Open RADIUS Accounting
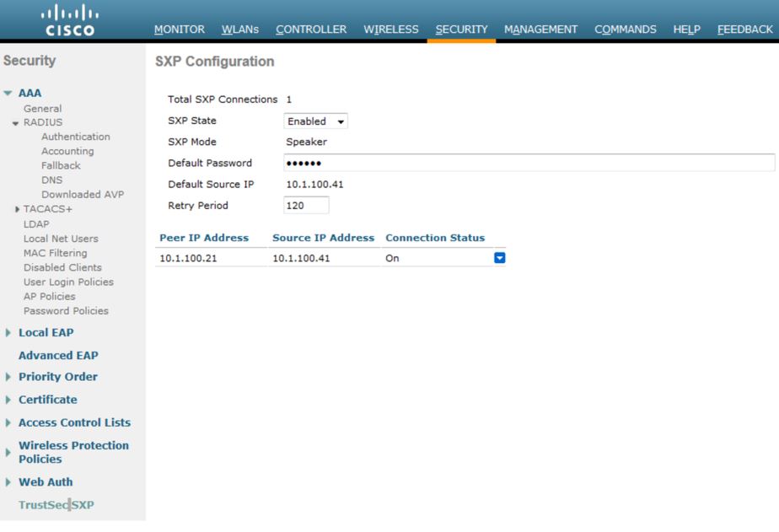This screenshot has height=532, width=779. (x=67, y=151)
